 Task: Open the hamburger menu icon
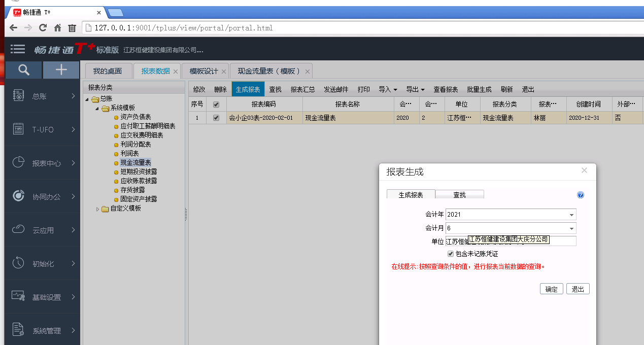pyautogui.click(x=18, y=49)
